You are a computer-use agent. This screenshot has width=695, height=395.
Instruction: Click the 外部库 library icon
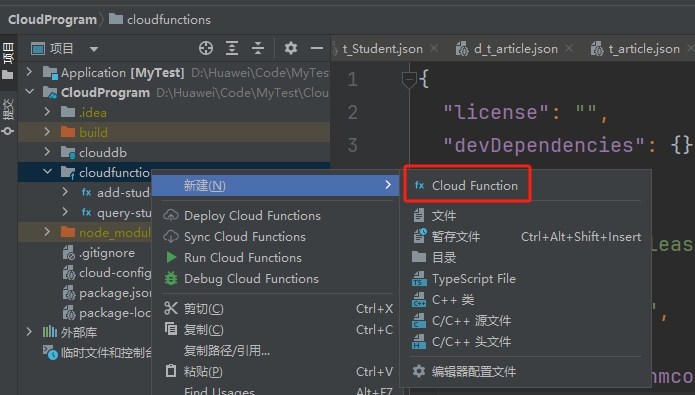(50, 332)
